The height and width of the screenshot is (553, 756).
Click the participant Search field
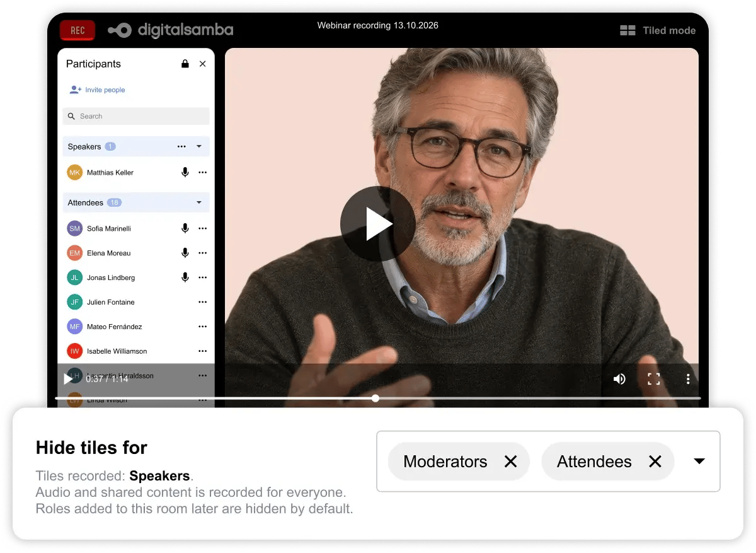pos(136,116)
